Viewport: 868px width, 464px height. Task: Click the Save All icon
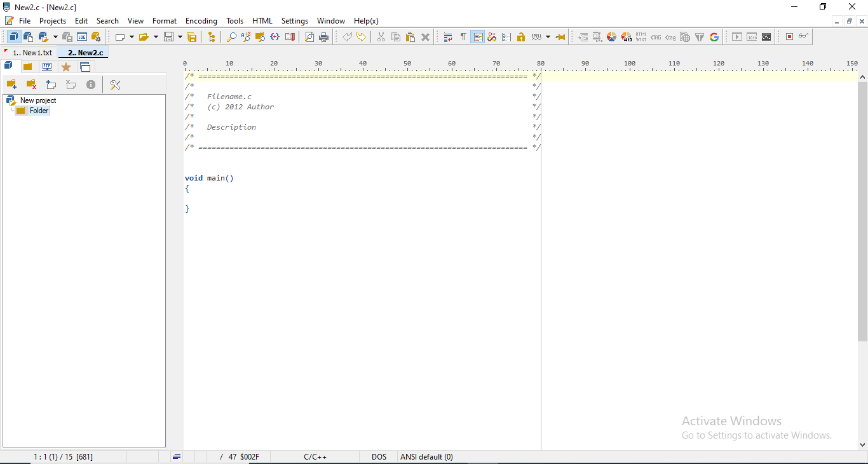pos(191,37)
